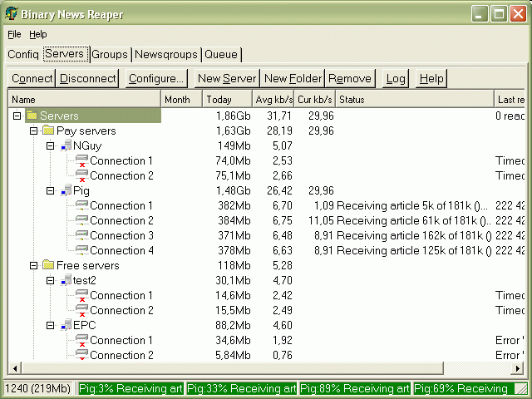Screen dimensions: 532x399
Task: Add a New Server
Action: 227,78
